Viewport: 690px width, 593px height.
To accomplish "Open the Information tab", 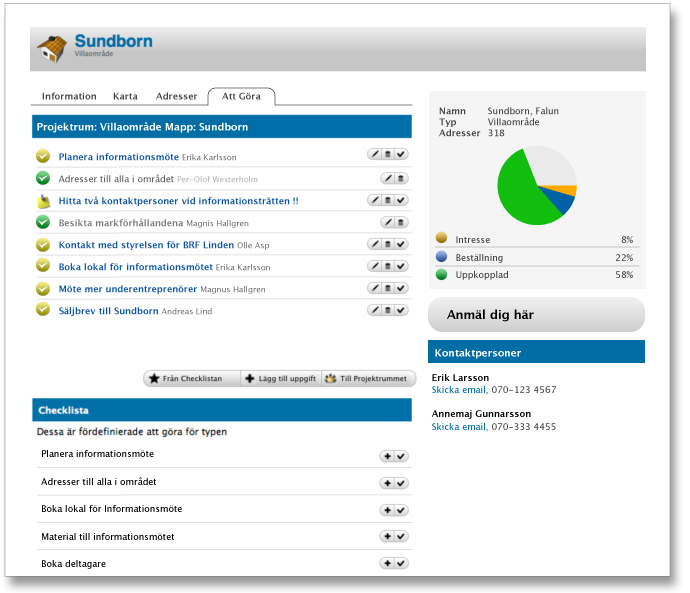I will [69, 97].
